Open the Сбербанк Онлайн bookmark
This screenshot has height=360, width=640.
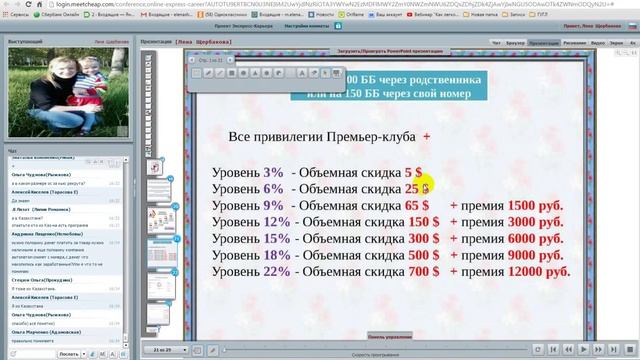pos(57,14)
